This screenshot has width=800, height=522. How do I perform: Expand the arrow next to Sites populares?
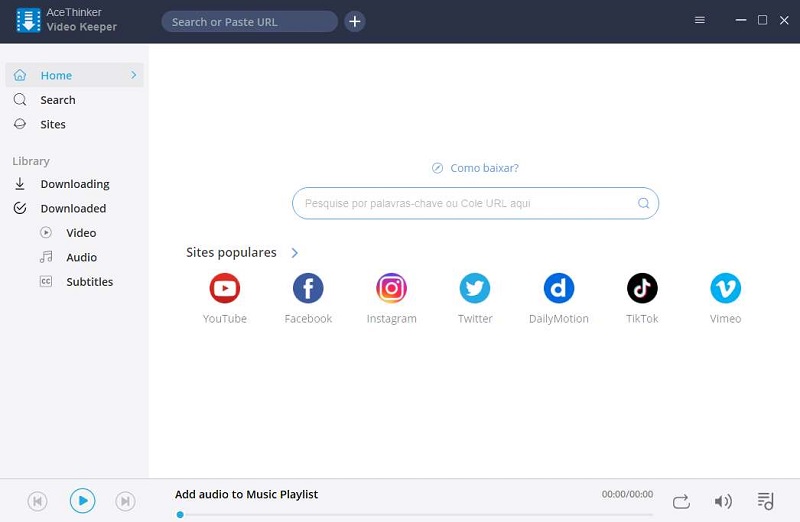(294, 253)
